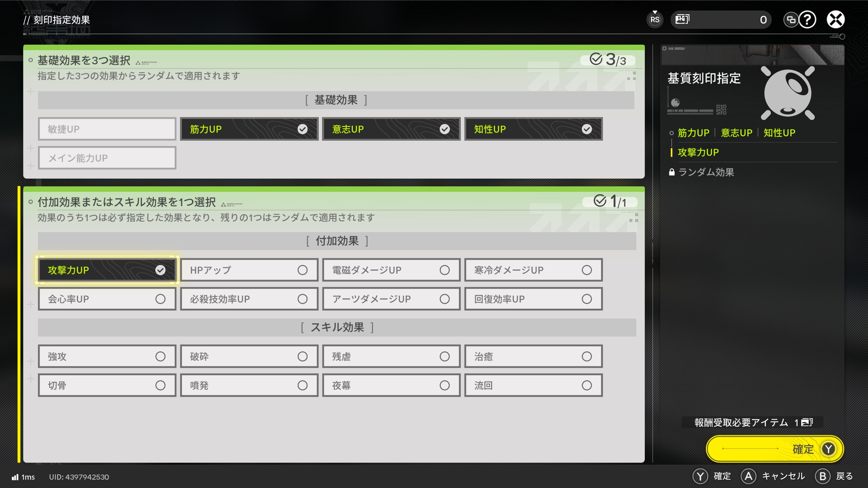Click the A button キャンセル icon
The height and width of the screenshot is (488, 868).
coord(749,476)
